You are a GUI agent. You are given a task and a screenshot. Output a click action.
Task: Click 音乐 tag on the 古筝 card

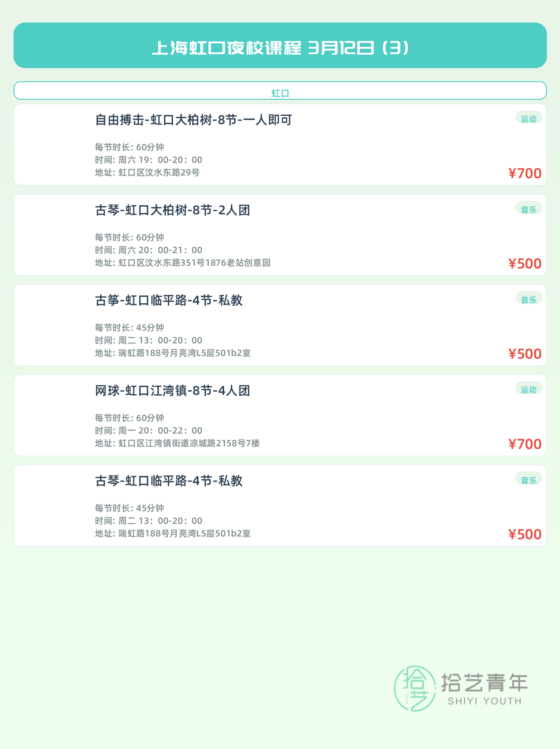(x=528, y=299)
